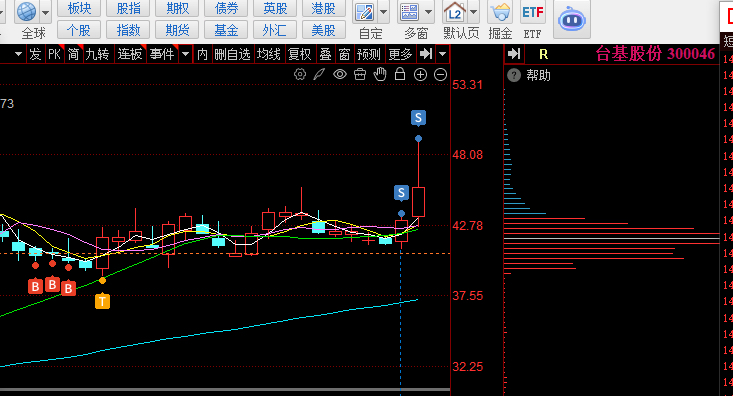Viewport: 733px width, 396px height.
Task: Open the 掘金 treasure icon
Action: point(500,13)
